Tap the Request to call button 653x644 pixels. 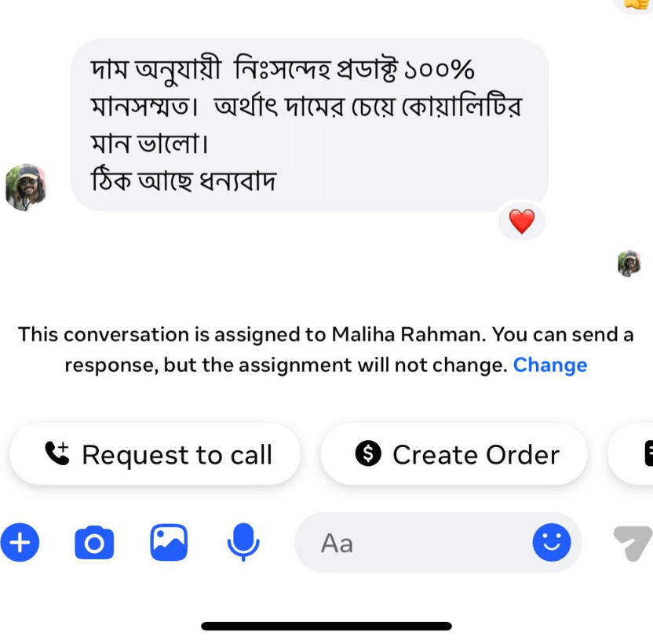pos(155,453)
